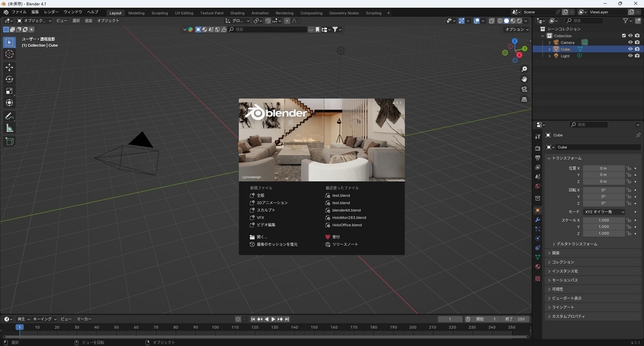This screenshot has width=644, height=346.
Task: Toggle the lock for Location X
Action: tap(628, 168)
